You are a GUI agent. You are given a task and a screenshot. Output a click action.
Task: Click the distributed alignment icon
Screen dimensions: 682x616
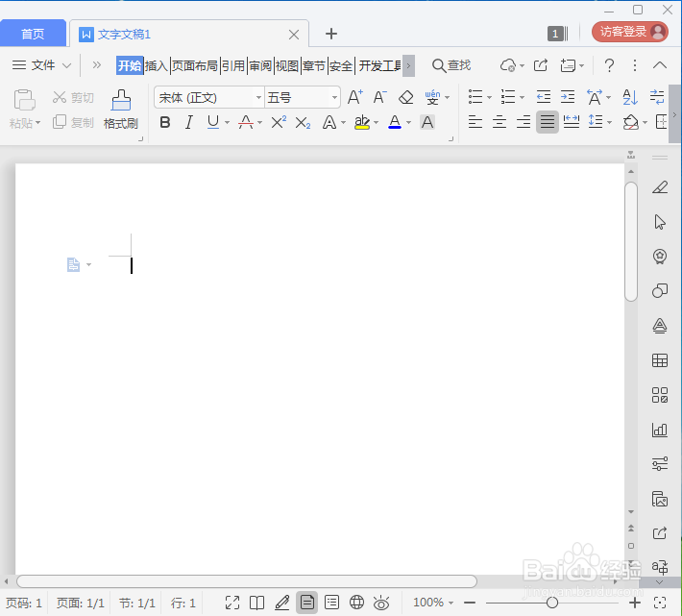[x=572, y=122]
